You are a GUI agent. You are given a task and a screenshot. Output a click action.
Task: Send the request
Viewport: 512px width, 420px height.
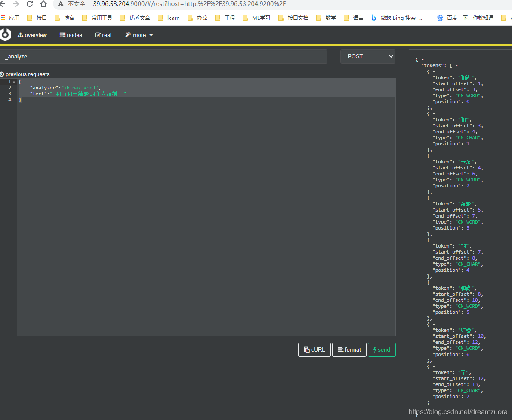pos(382,349)
